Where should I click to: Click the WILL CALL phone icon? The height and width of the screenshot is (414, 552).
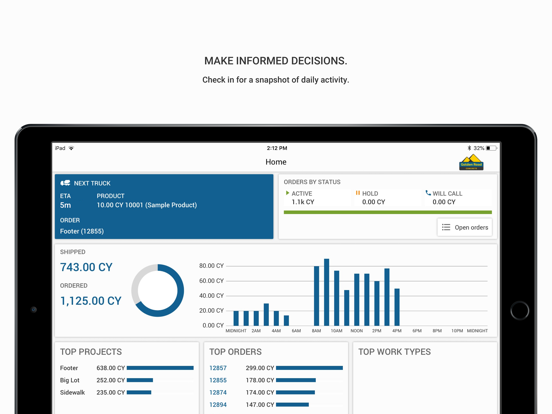click(428, 193)
